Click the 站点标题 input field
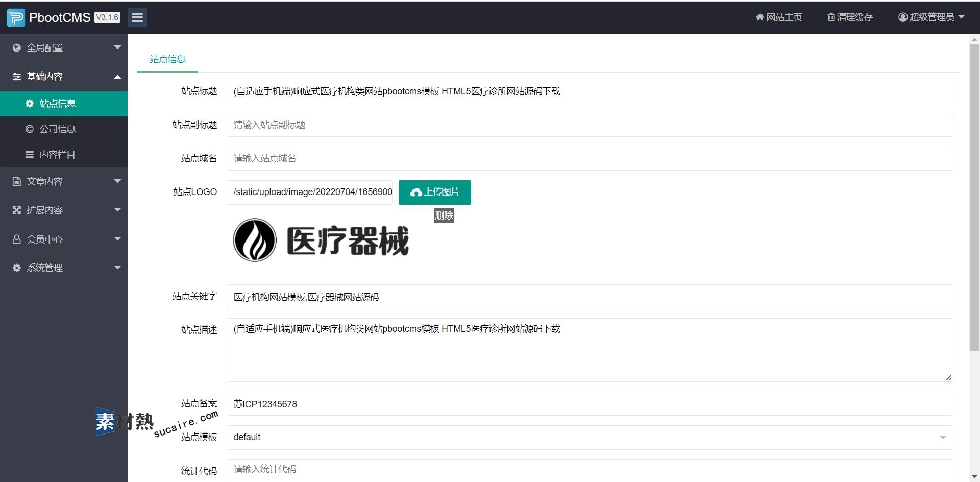 coord(590,91)
